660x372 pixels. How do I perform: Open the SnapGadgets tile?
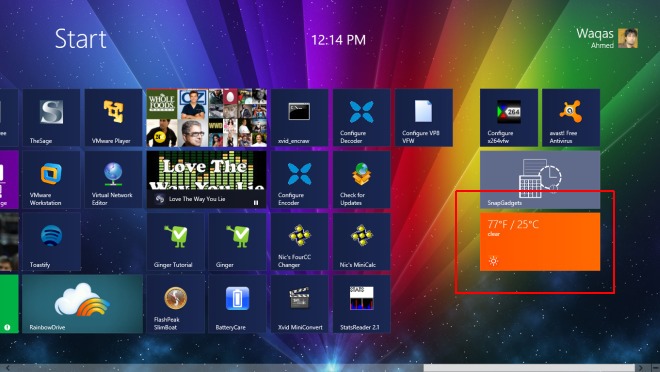tap(540, 180)
